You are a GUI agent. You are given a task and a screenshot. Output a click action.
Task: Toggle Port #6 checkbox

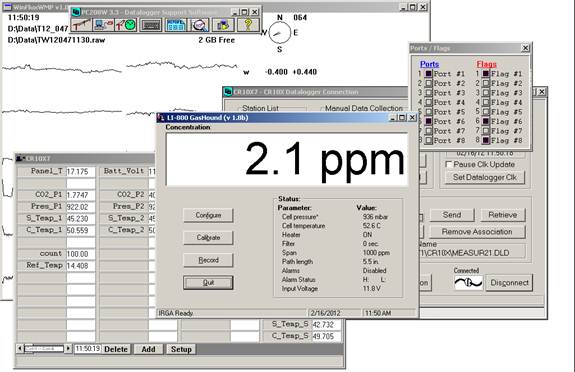(x=428, y=121)
